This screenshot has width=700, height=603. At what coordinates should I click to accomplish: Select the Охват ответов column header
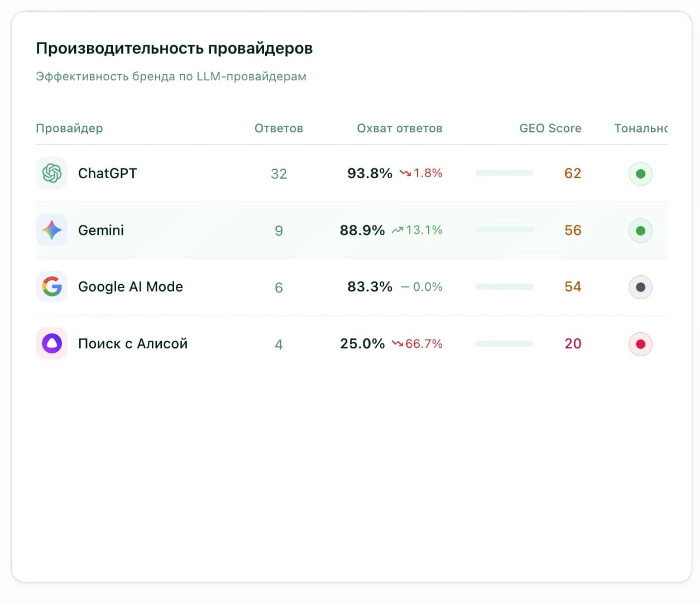click(x=400, y=128)
